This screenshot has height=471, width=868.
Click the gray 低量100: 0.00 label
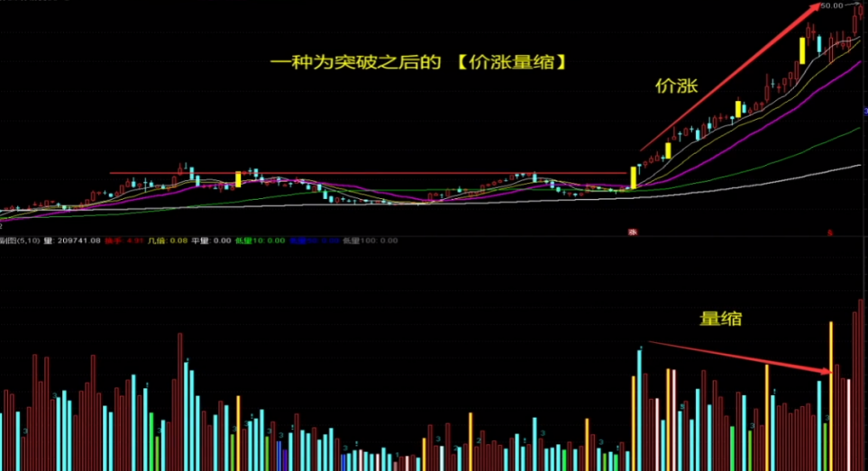[370, 240]
